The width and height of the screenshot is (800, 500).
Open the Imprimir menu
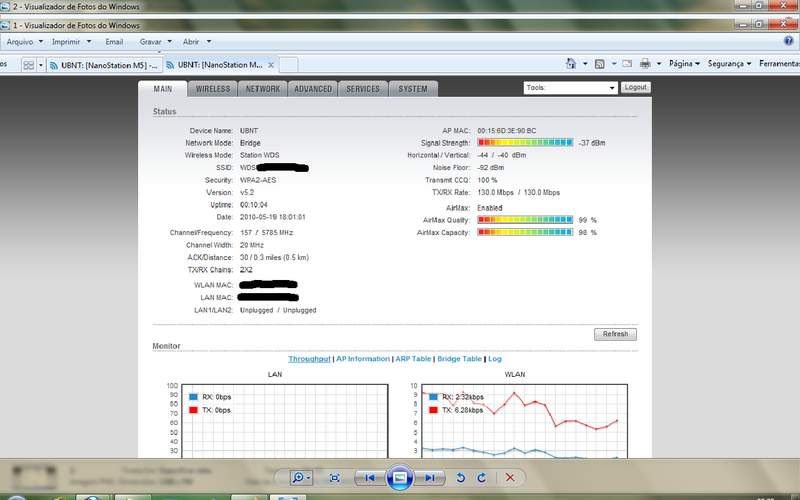[x=71, y=42]
